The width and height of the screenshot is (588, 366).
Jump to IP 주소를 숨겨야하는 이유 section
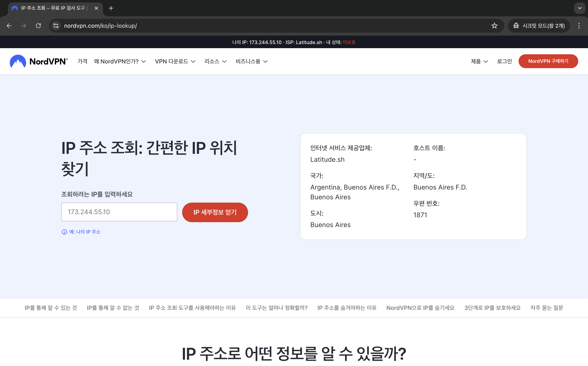point(347,308)
